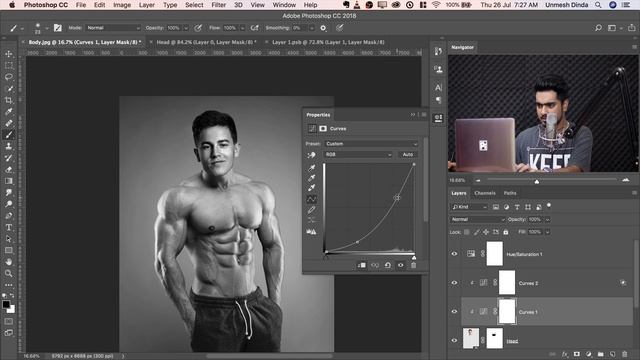The height and width of the screenshot is (360, 640).
Task: Click the white point eyedropper in Curves
Action: point(311,188)
